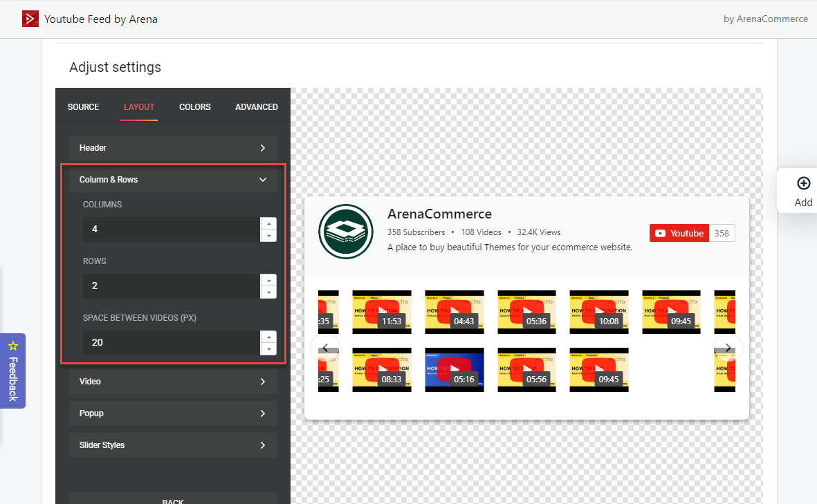This screenshot has width=817, height=504.
Task: Play the 11:53 video thumbnail
Action: pos(382,312)
